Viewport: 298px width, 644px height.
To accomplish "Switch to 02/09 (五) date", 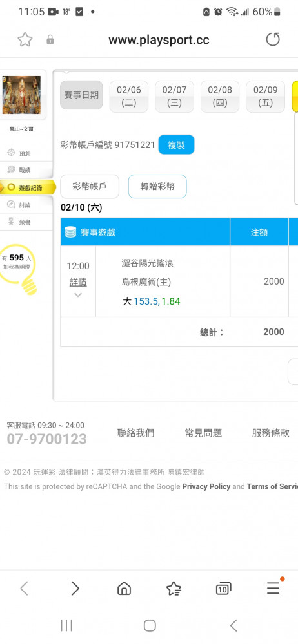I will point(265,96).
